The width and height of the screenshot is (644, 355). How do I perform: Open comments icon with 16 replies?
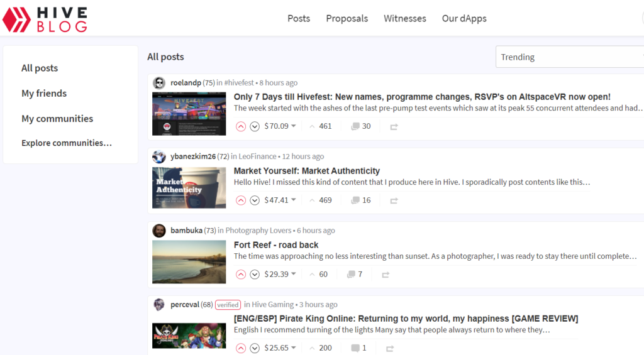[x=360, y=200]
